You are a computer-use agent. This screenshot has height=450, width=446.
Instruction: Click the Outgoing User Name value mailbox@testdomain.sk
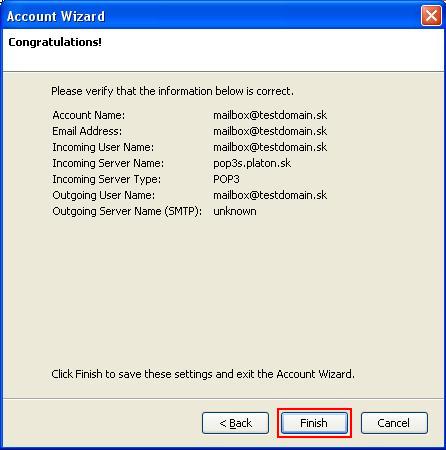(x=270, y=195)
